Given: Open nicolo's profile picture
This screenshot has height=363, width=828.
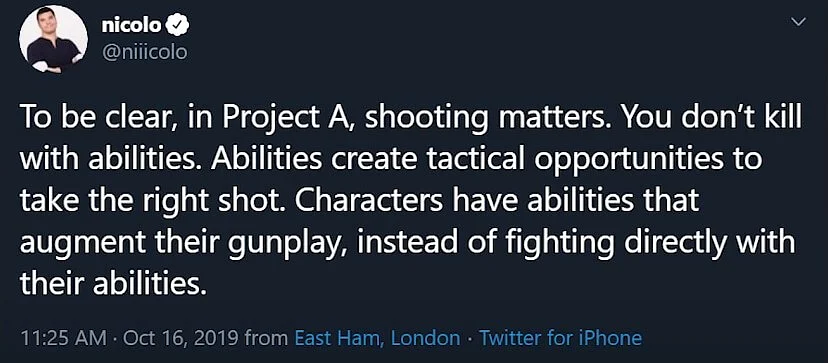Looking at the screenshot, I should click(x=53, y=40).
